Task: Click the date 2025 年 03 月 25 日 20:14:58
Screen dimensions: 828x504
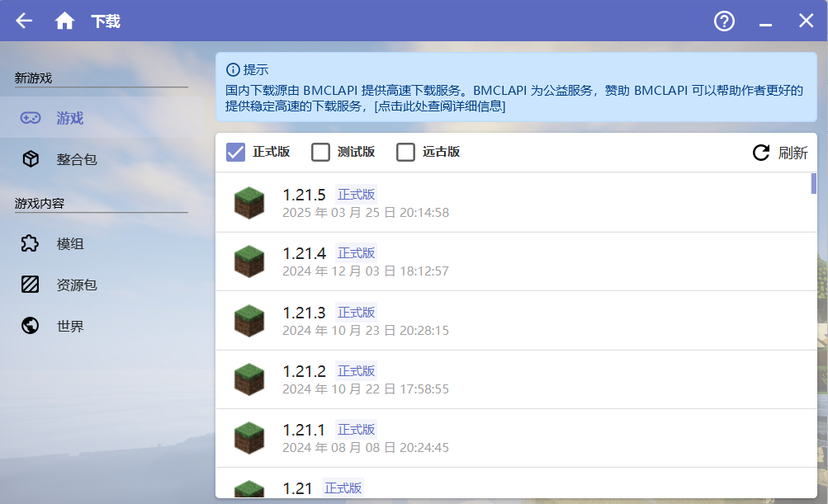Action: pyautogui.click(x=366, y=213)
